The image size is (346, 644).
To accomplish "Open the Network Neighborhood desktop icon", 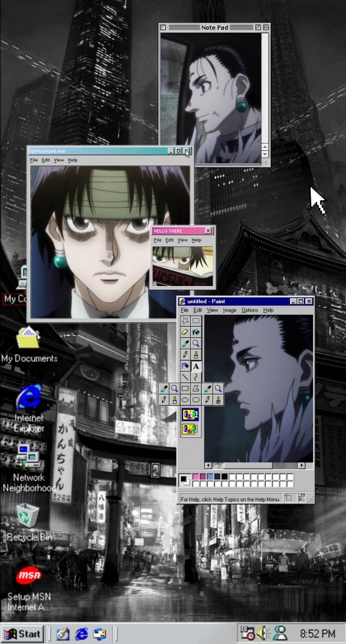I will click(x=29, y=468).
